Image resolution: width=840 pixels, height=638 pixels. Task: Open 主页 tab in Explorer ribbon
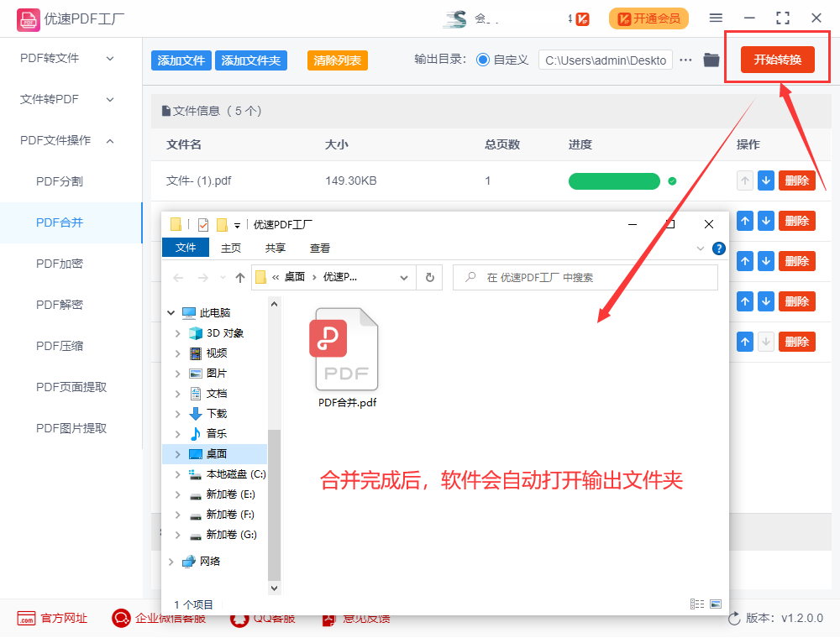231,248
